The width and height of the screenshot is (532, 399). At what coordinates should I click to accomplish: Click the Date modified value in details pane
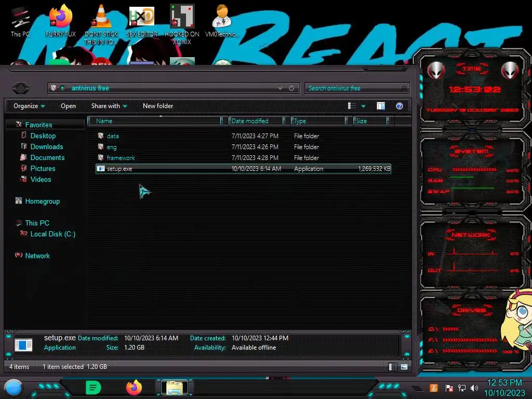click(x=151, y=338)
